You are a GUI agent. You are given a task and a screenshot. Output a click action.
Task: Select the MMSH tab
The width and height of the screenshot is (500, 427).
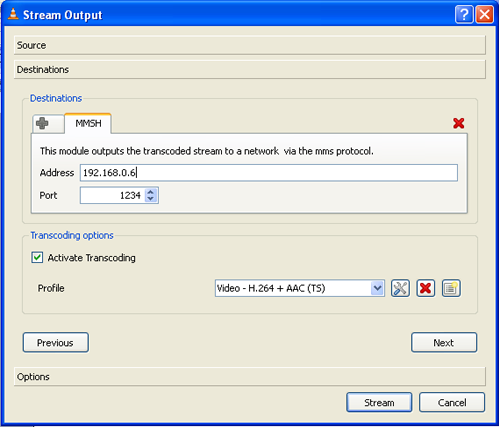[88, 123]
